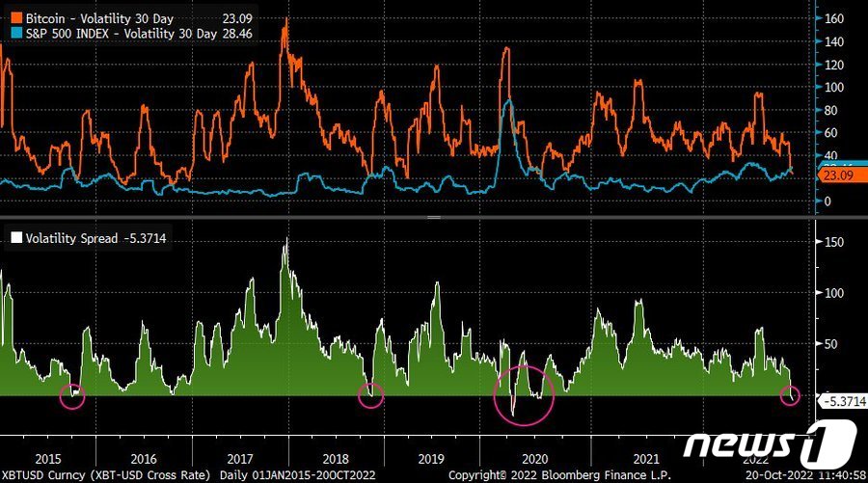Click the 140 tick on upper axis
Screen dimensions: 868x483
tap(834, 42)
